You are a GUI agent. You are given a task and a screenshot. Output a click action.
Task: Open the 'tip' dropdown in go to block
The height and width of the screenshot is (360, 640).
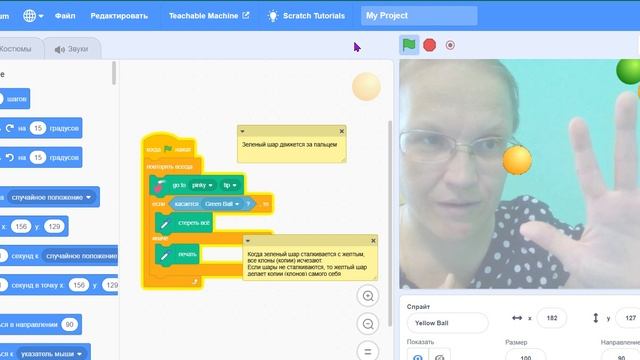point(230,185)
